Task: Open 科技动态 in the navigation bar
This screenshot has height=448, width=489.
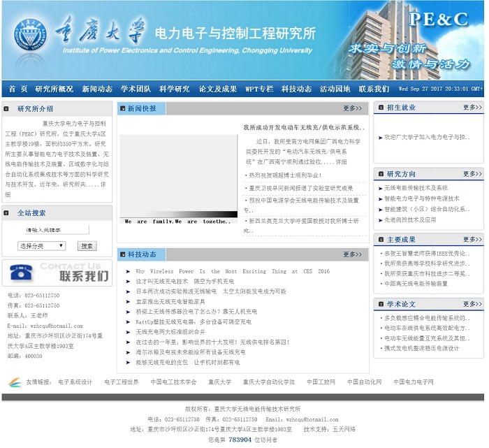Action: tap(297, 89)
